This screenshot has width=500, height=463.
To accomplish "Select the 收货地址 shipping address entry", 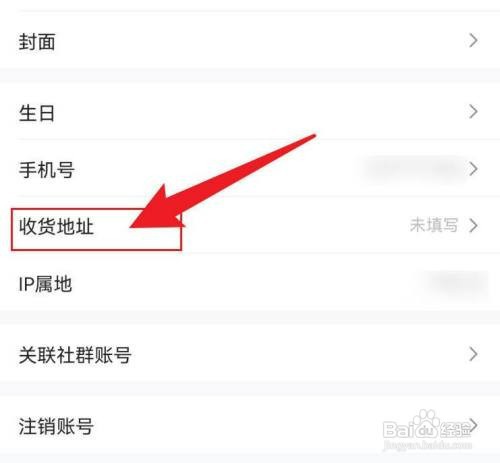I will (x=250, y=225).
